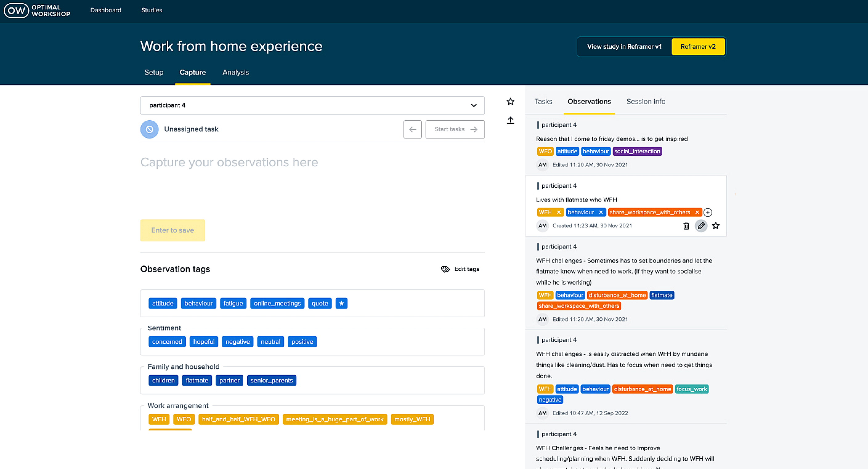Select the senior_parents tag
This screenshot has height=469, width=868.
[x=272, y=381]
